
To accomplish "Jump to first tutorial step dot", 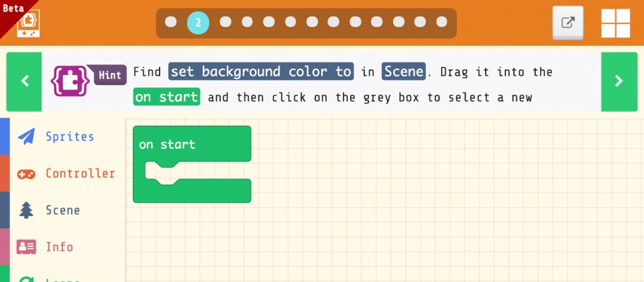I will (x=171, y=21).
